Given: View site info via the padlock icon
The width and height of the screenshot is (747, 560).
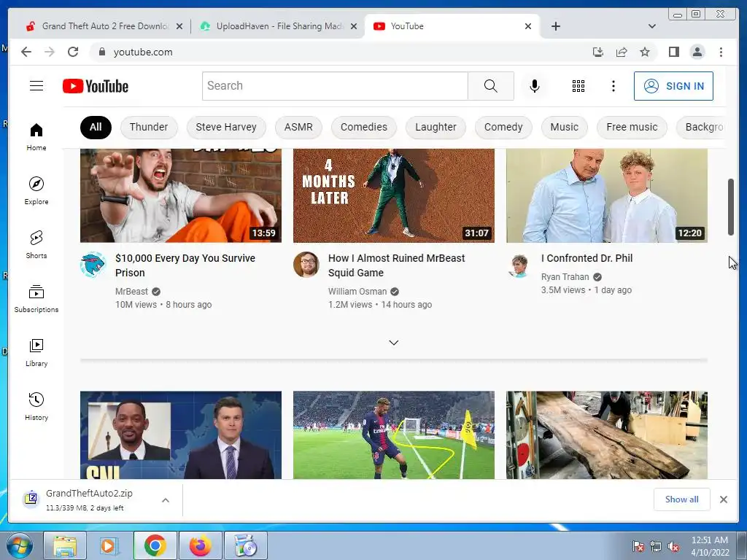Looking at the screenshot, I should (x=101, y=52).
